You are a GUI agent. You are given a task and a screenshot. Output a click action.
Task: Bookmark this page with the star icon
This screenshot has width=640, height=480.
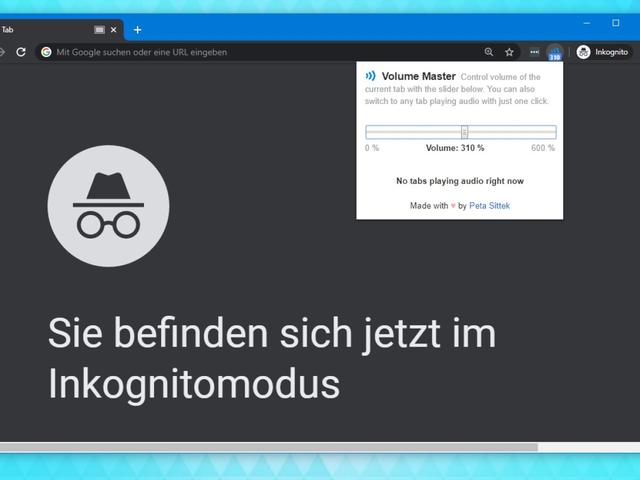[x=509, y=52]
